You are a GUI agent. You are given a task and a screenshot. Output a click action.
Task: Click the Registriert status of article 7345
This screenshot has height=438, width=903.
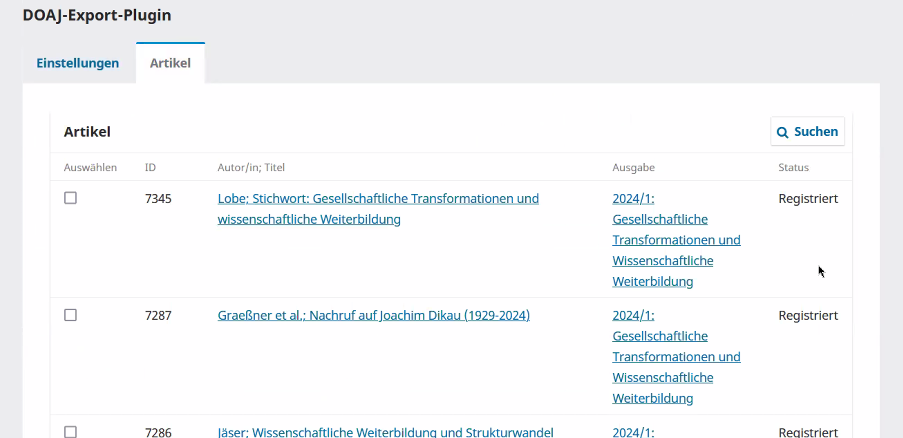(808, 198)
